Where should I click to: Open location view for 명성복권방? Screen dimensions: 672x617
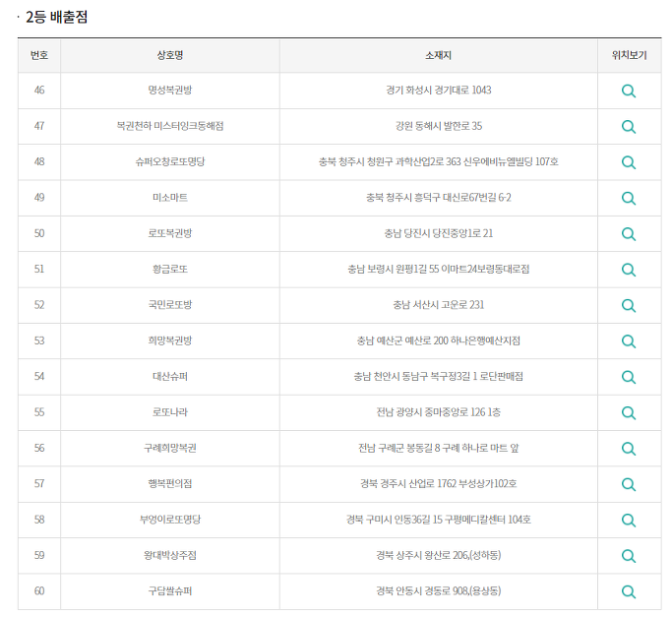point(629,91)
